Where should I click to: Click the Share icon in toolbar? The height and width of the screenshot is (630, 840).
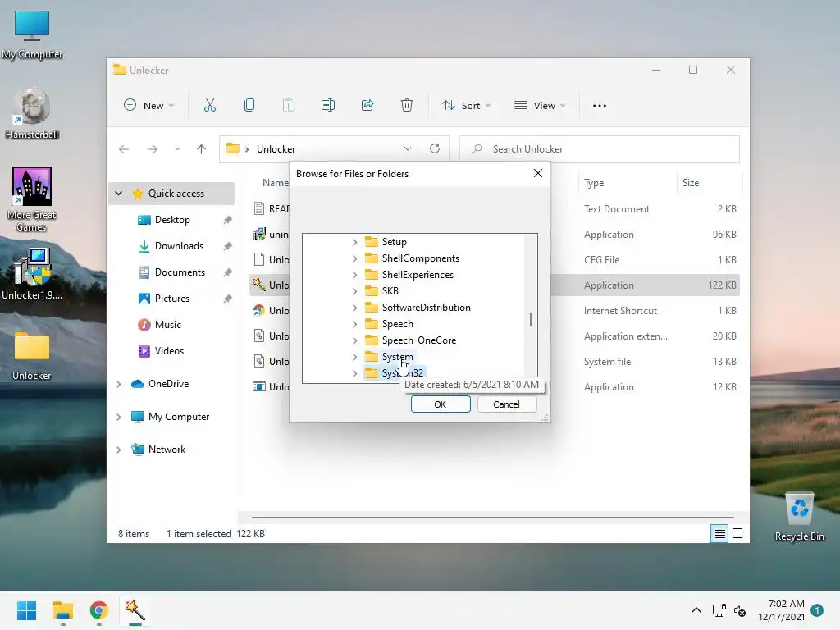[x=367, y=106]
